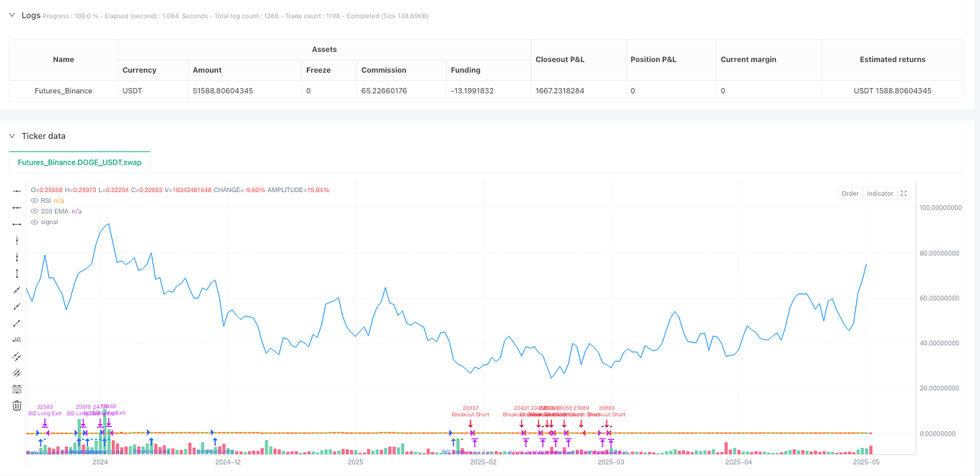Toggle visibility of the 200 EMA
The height and width of the screenshot is (476, 980).
point(34,211)
